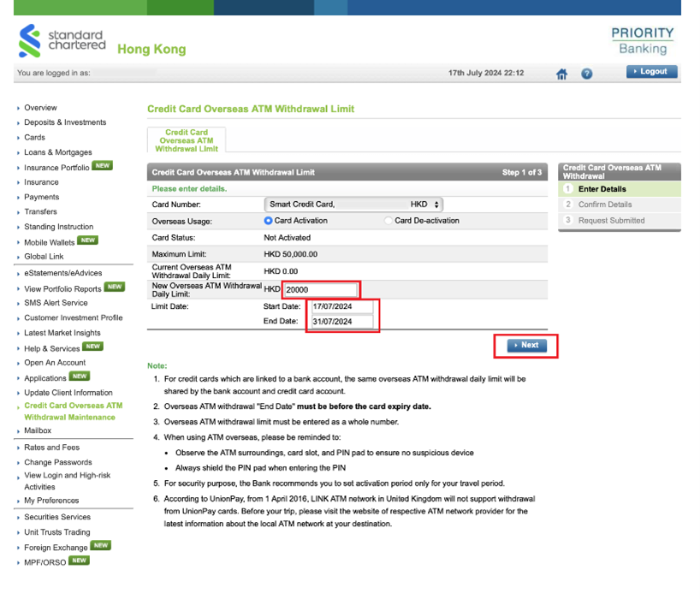Image resolution: width=700 pixels, height=599 pixels.
Task: Select the Card De-activation radio button
Action: coord(389,221)
